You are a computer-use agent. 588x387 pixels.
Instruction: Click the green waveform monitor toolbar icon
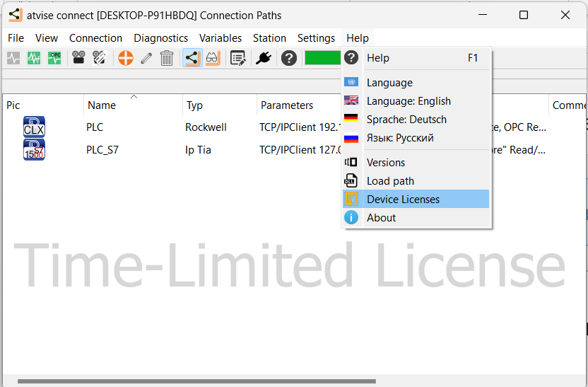tap(34, 58)
